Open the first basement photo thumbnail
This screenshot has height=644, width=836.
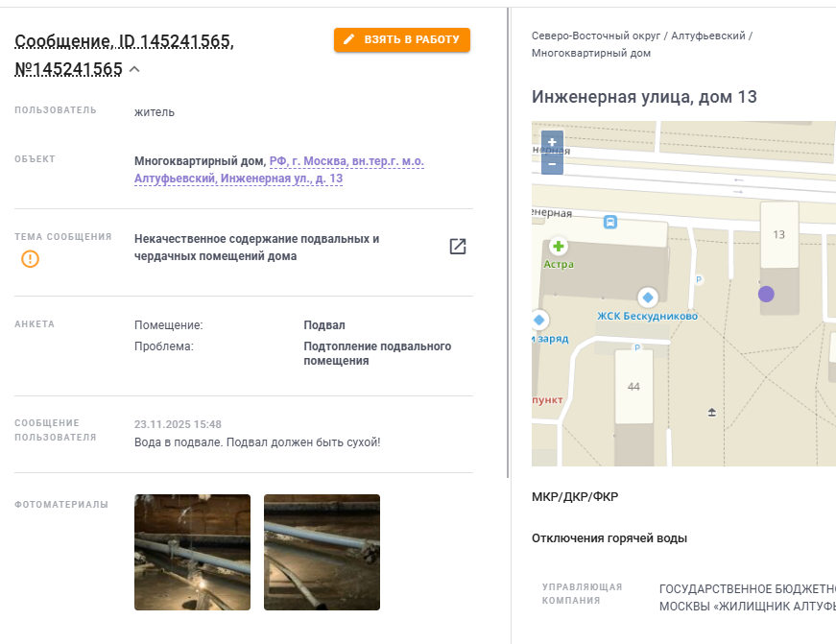pos(192,552)
